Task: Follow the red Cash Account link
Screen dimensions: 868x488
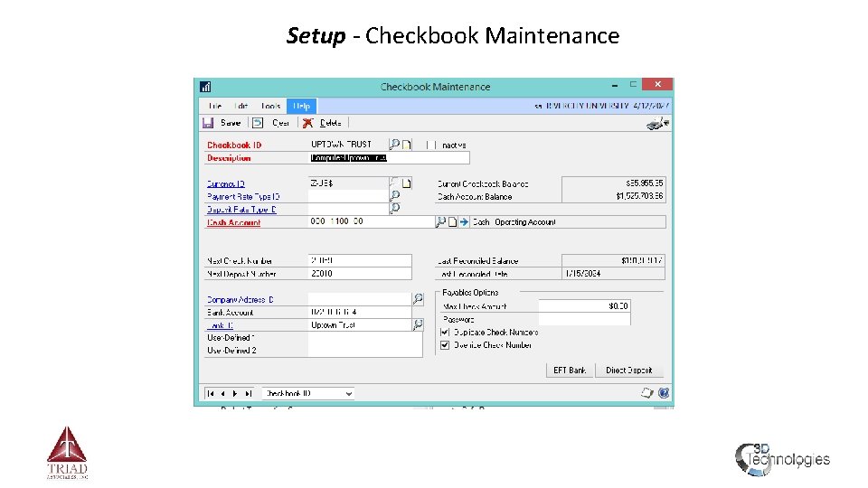Action: 233,222
